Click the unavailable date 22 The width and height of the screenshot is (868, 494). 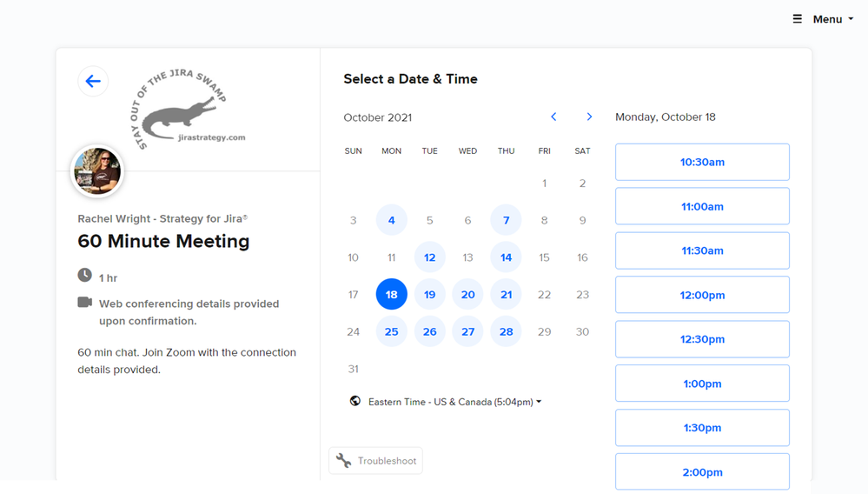pyautogui.click(x=544, y=295)
